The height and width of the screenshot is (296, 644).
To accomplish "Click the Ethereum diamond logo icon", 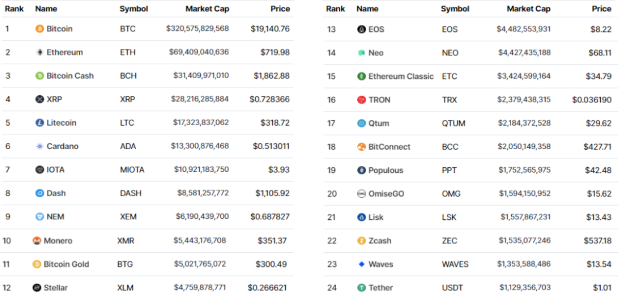I will tap(40, 53).
